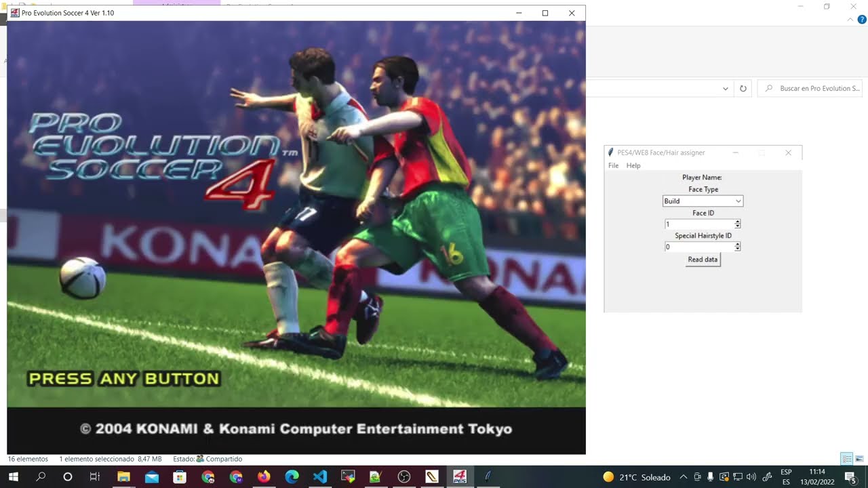Image resolution: width=868 pixels, height=488 pixels.
Task: Switch Explorer to large icons view
Action: (x=859, y=459)
